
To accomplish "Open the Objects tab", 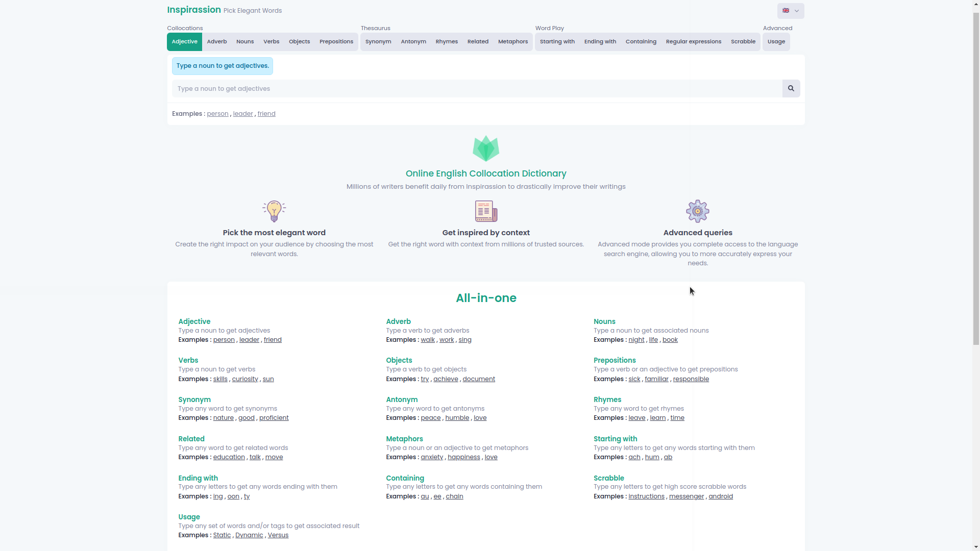I will coord(299,42).
